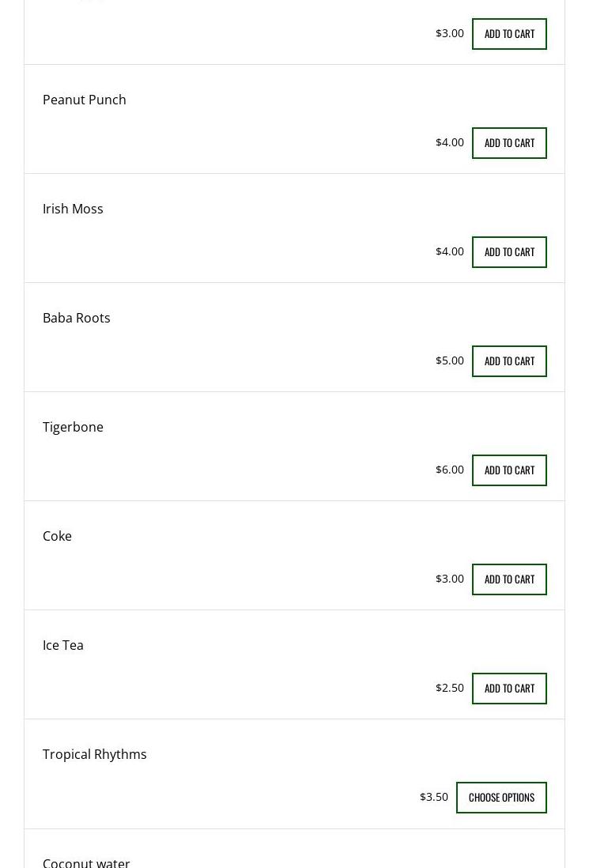The image size is (589, 868).
Task: Open the Coconut water item
Action: click(86, 862)
